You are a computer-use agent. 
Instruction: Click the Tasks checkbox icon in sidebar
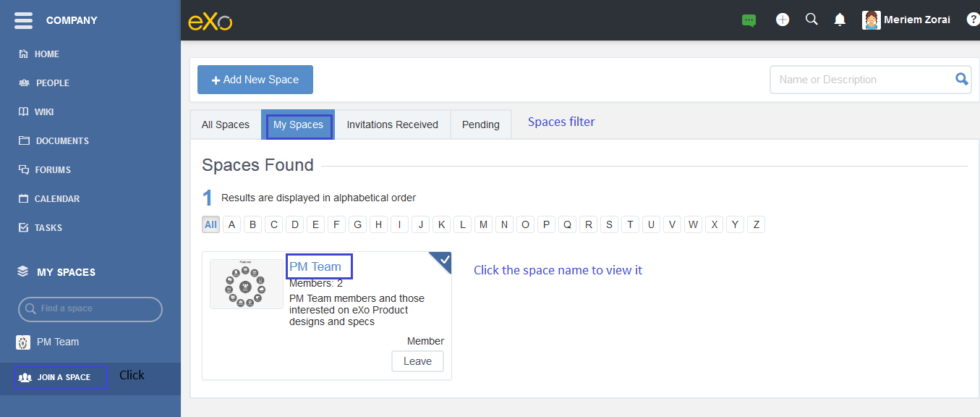[23, 227]
